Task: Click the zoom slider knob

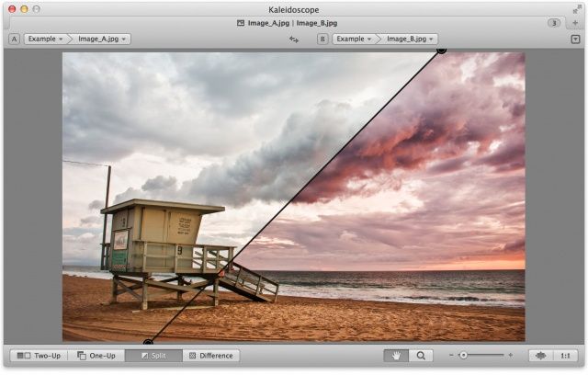Action: [464, 356]
